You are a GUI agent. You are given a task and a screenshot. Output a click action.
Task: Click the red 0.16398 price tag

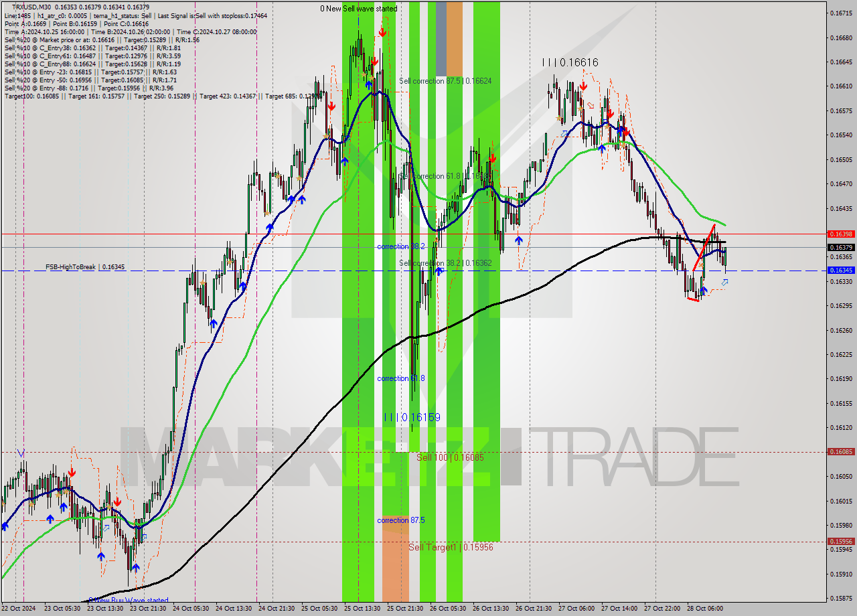tap(841, 234)
